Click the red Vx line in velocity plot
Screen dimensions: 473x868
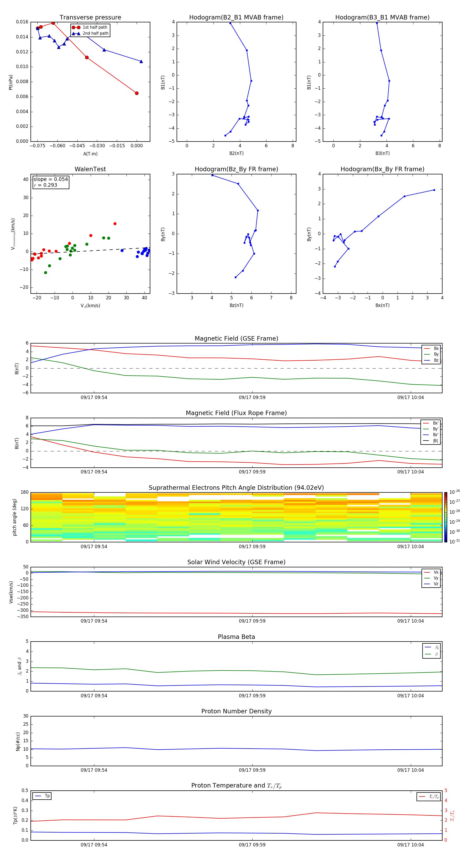(x=236, y=613)
